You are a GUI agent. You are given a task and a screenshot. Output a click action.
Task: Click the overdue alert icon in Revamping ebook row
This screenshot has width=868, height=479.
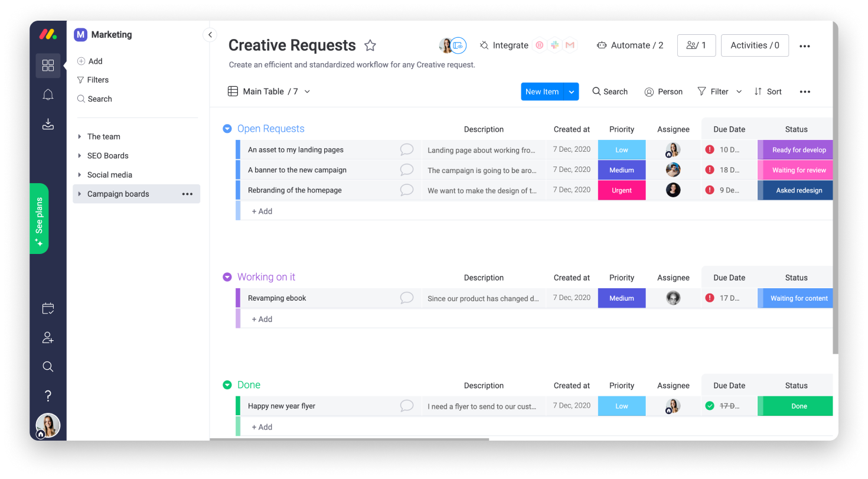[x=710, y=298]
